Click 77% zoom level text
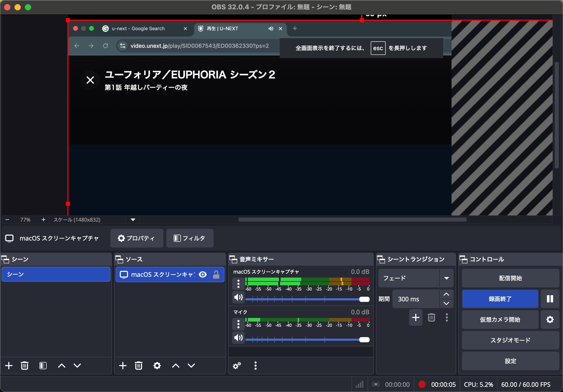Image resolution: width=563 pixels, height=392 pixels. point(25,220)
